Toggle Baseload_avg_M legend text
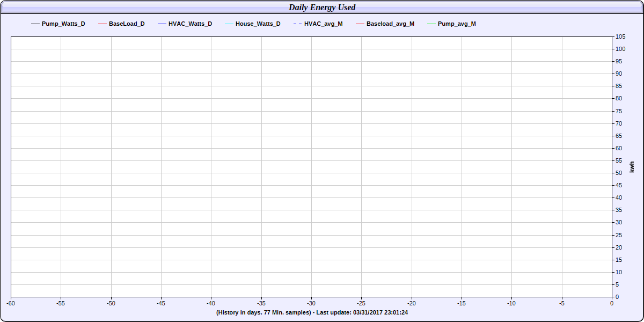This screenshot has height=322, width=644. 390,24
